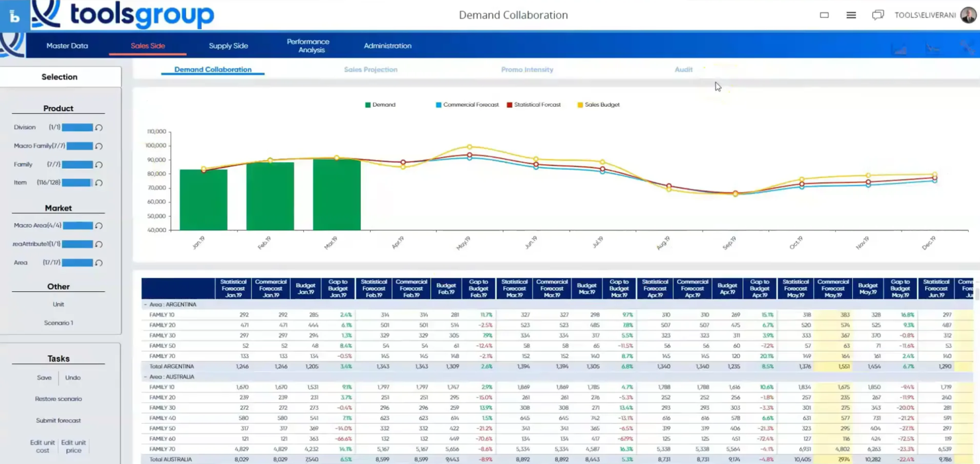Click Edit unit cost
The width and height of the screenshot is (980, 464).
42,446
